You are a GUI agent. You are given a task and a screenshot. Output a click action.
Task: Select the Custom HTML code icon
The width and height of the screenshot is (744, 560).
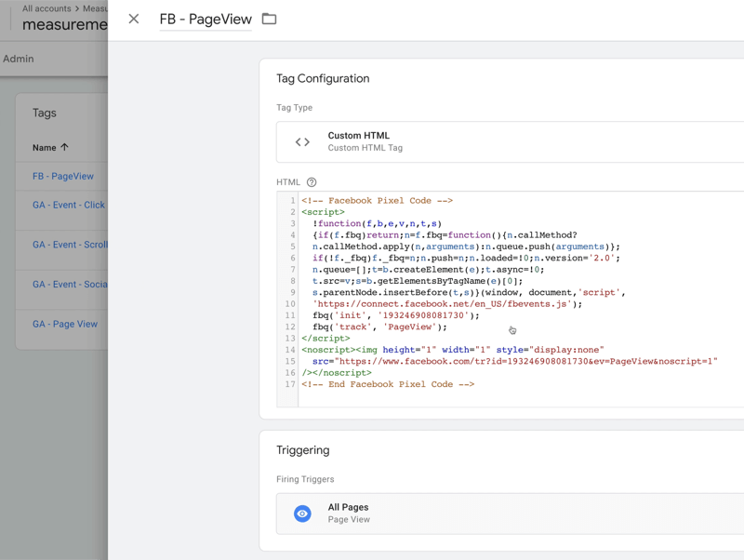[x=301, y=140]
